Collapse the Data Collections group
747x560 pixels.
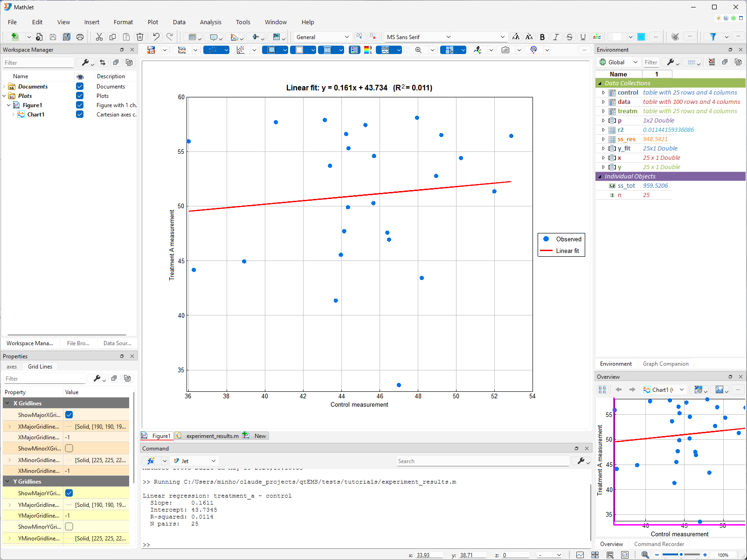pos(600,83)
